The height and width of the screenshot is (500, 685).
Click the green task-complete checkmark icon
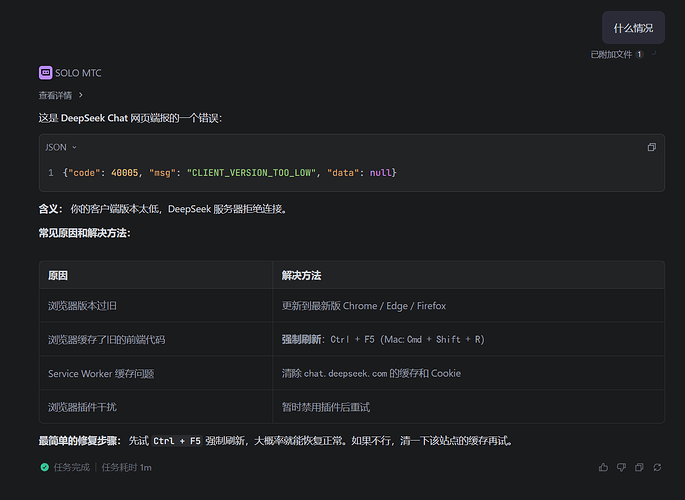(x=45, y=467)
